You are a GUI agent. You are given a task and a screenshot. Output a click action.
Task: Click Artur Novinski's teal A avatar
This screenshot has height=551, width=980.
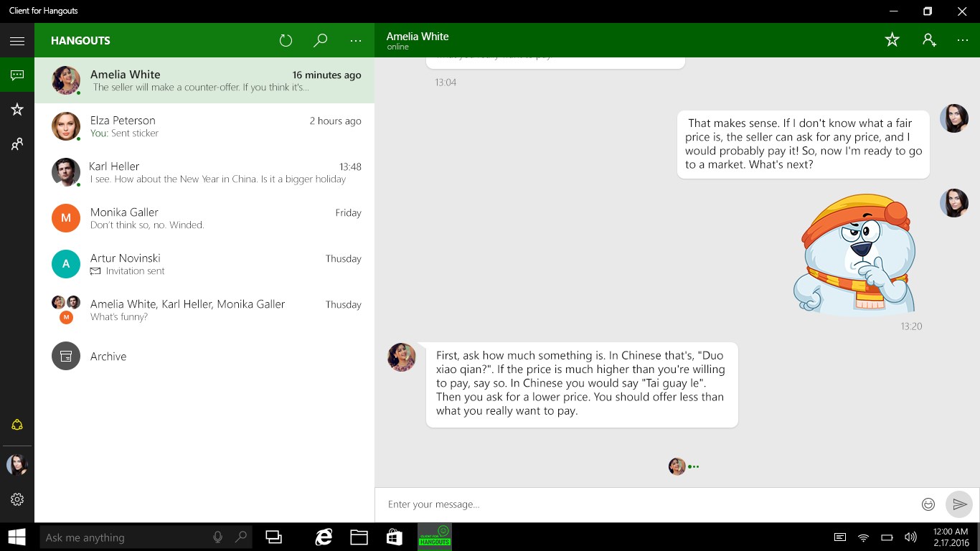[66, 264]
